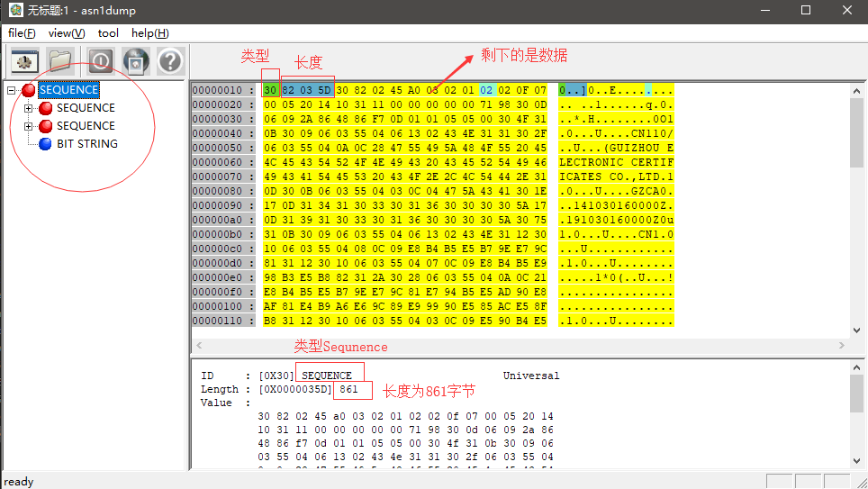
Task: Open the view menu
Action: coord(66,33)
